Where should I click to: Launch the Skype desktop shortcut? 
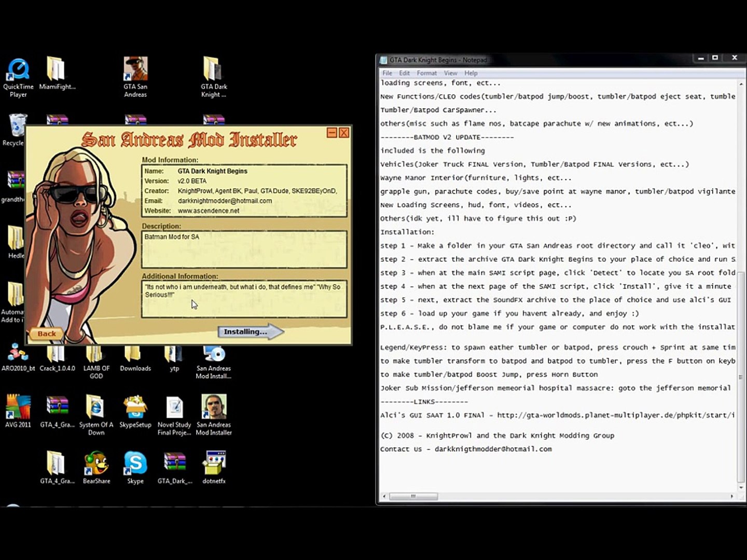[135, 467]
